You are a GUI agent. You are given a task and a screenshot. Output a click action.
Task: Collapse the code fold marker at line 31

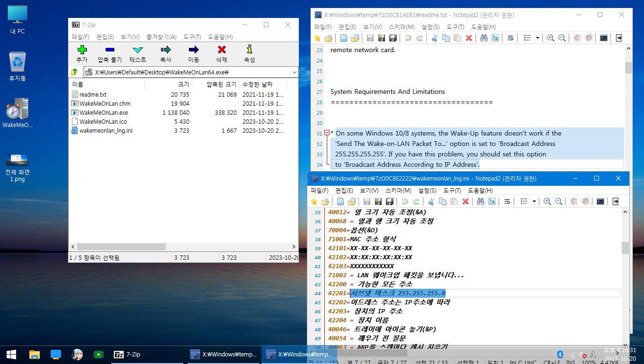pos(327,133)
